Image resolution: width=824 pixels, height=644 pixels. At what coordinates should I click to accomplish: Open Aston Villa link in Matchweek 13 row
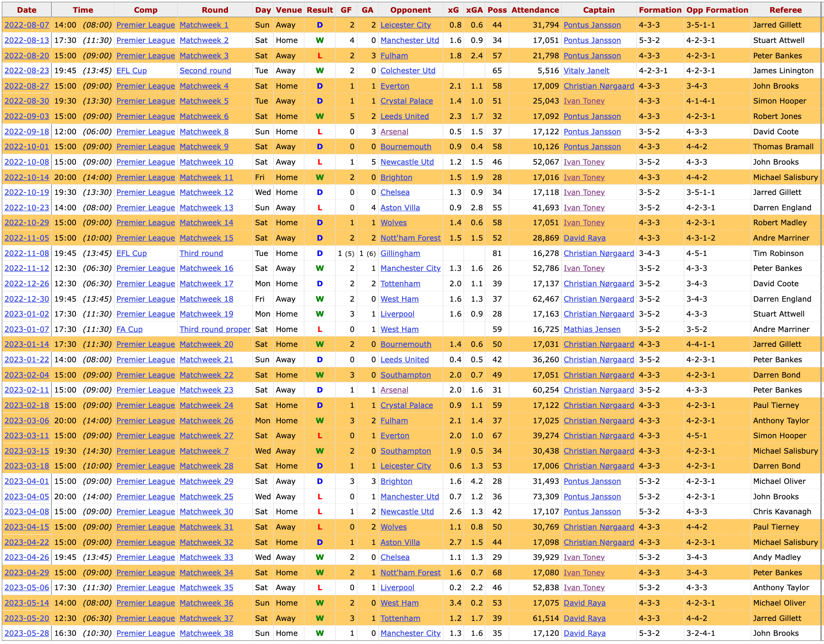(400, 208)
